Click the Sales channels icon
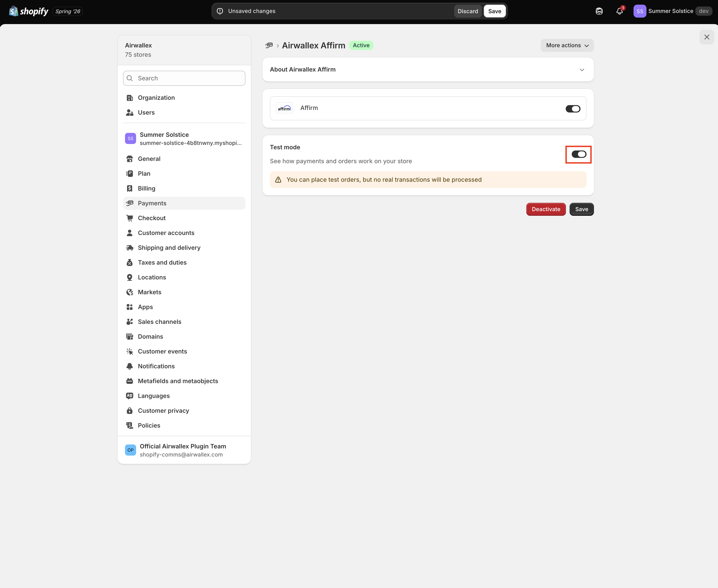The image size is (718, 588). pos(130,322)
